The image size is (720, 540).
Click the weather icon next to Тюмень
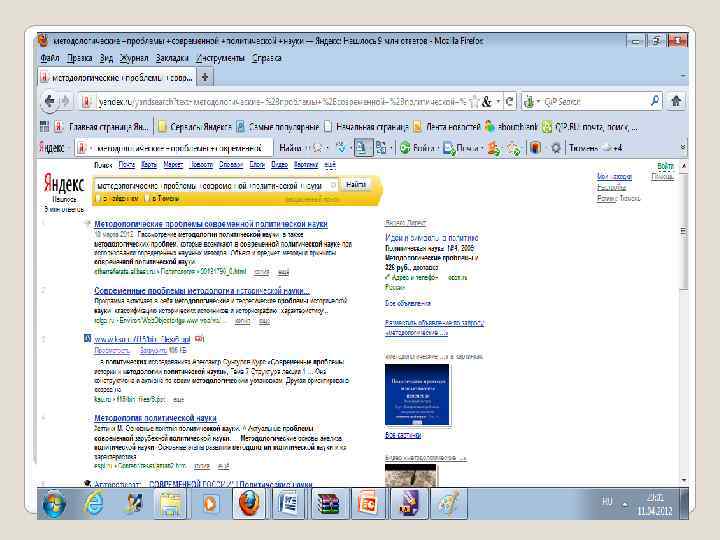coord(607,148)
